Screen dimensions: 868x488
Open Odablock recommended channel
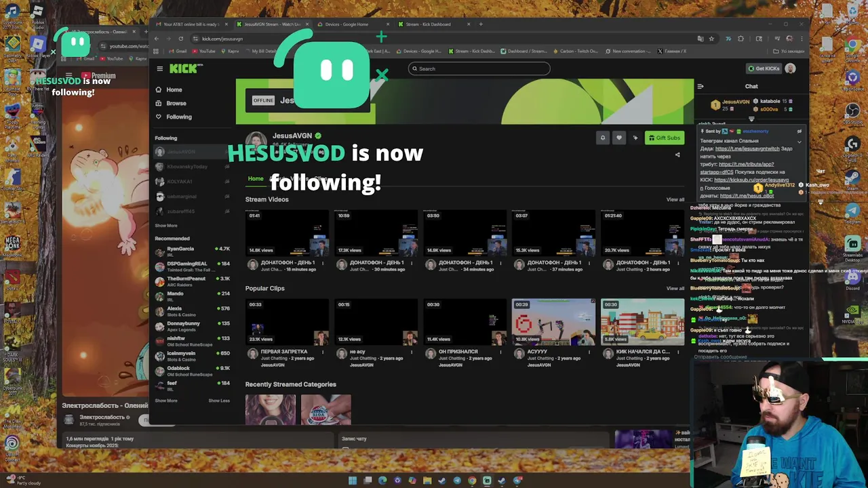(193, 371)
